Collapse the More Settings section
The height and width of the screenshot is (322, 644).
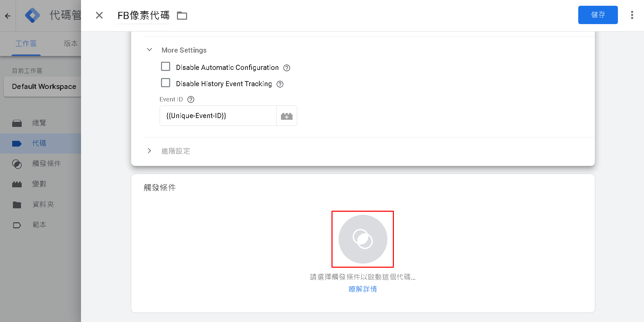[149, 50]
